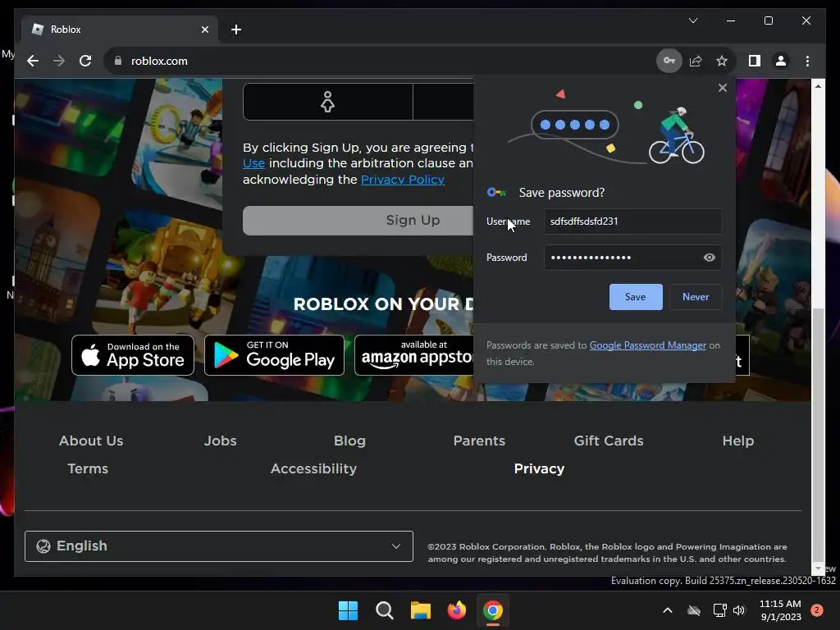This screenshot has height=630, width=840.
Task: Expand the English language dropdown
Action: [x=218, y=546]
